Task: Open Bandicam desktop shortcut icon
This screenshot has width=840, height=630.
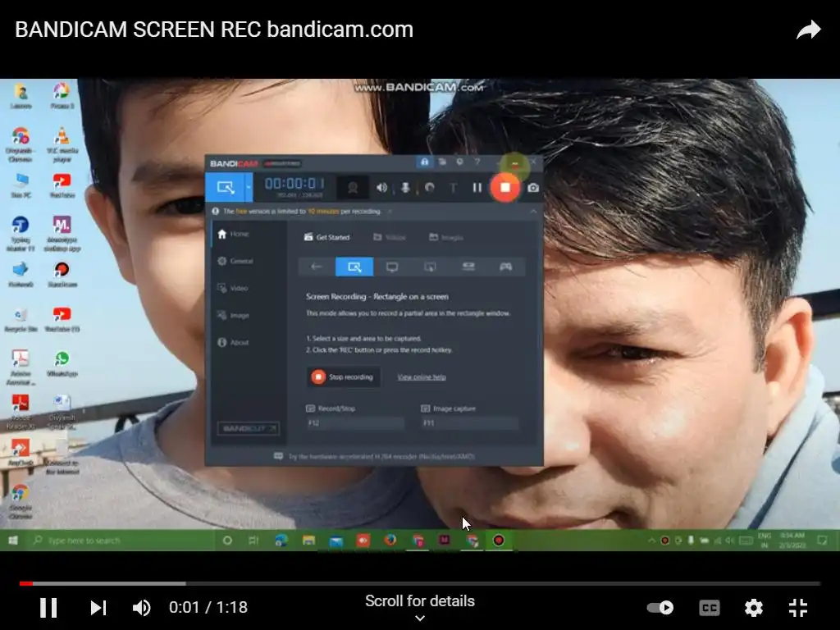Action: pos(62,274)
